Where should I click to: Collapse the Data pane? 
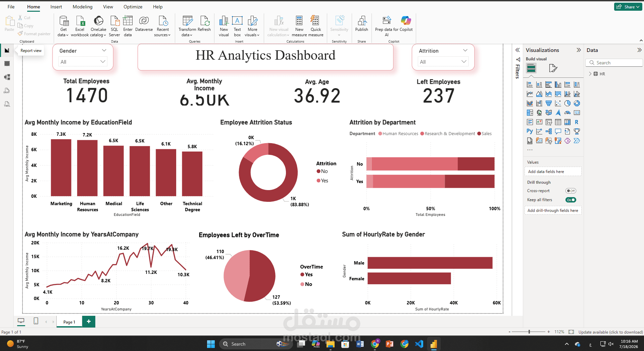pos(639,50)
